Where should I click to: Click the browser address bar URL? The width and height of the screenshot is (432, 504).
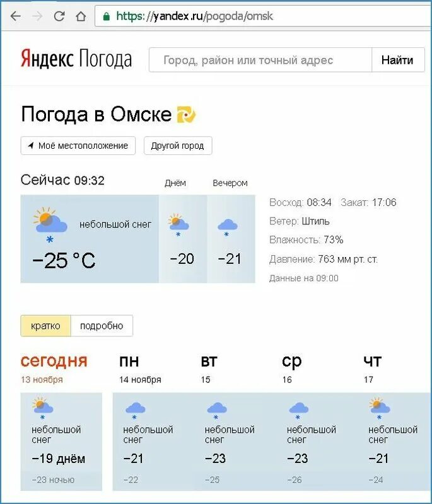click(195, 16)
